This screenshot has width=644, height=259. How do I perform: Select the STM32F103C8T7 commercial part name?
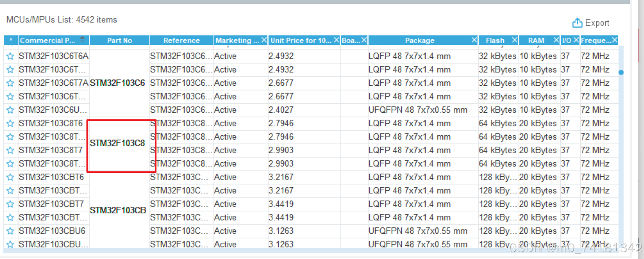coord(51,150)
